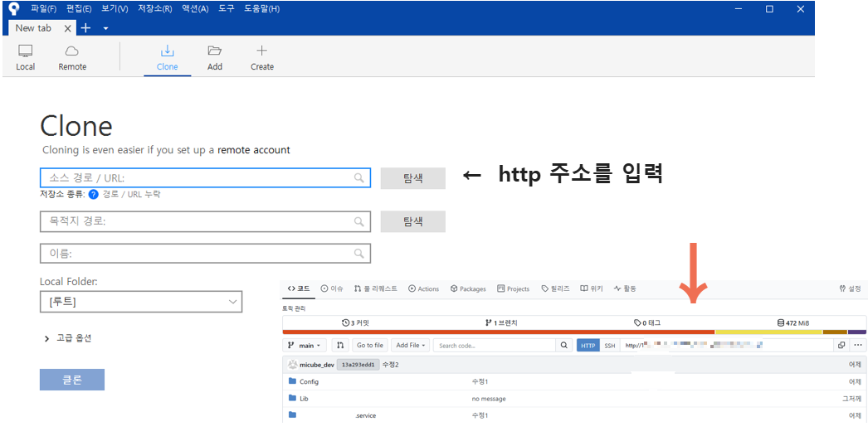This screenshot has height=441, width=868.
Task: Open the Packages tab
Action: [468, 288]
